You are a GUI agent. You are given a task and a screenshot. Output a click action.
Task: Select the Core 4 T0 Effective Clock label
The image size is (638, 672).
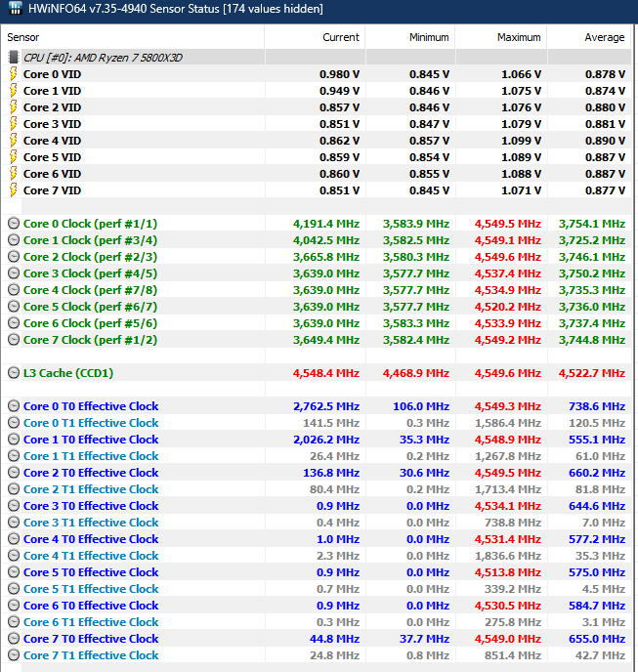click(91, 539)
